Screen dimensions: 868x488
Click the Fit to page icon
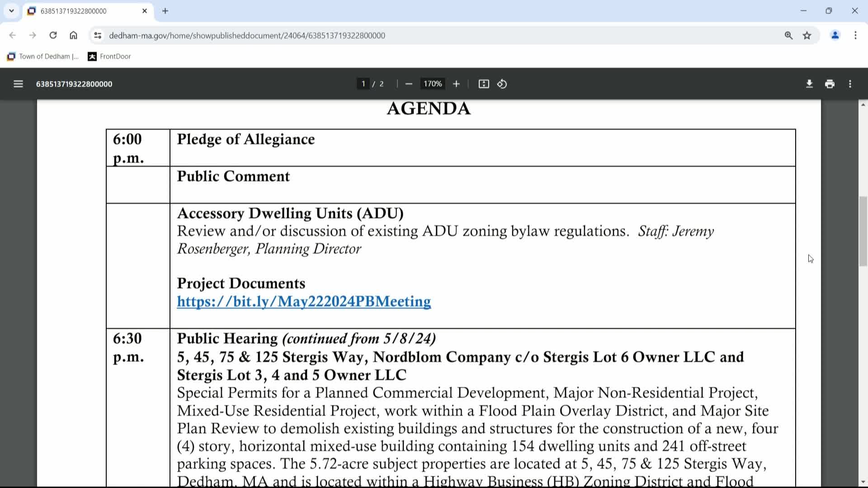pyautogui.click(x=484, y=84)
